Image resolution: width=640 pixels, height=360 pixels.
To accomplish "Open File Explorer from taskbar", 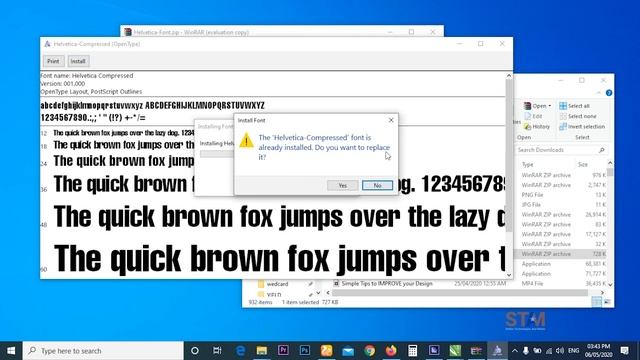I will 262,351.
